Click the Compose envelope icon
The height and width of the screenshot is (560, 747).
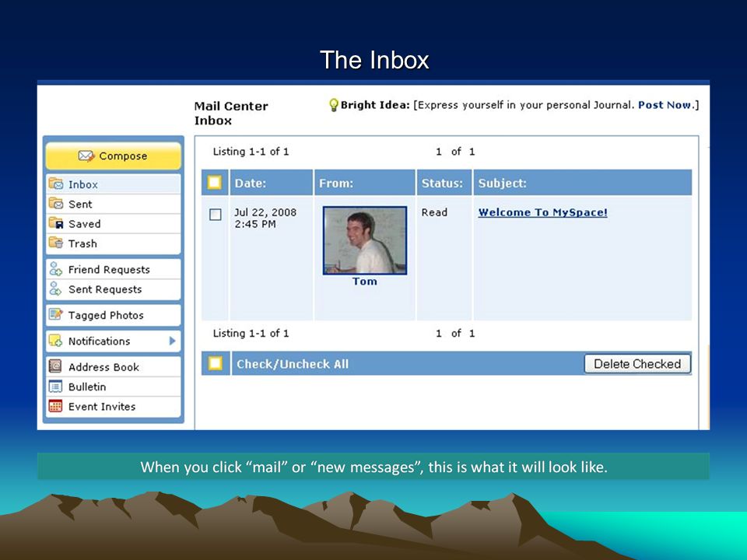(x=86, y=156)
